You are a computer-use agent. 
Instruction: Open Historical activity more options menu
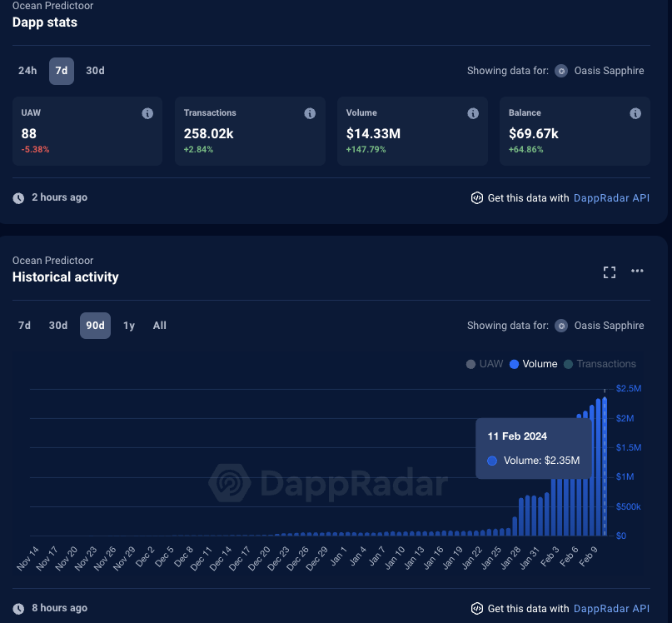point(637,271)
